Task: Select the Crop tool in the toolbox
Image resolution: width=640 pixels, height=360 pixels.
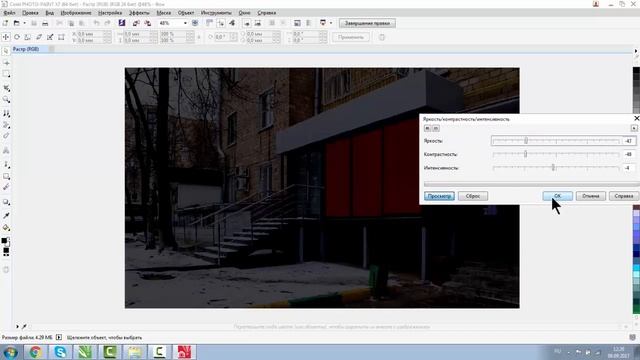Action: [x=6, y=88]
